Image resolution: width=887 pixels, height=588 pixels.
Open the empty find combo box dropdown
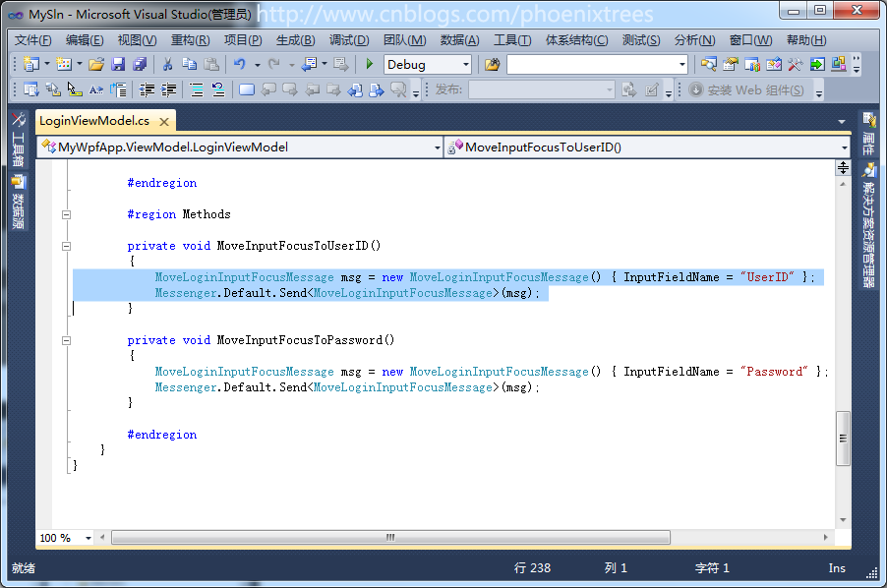682,65
